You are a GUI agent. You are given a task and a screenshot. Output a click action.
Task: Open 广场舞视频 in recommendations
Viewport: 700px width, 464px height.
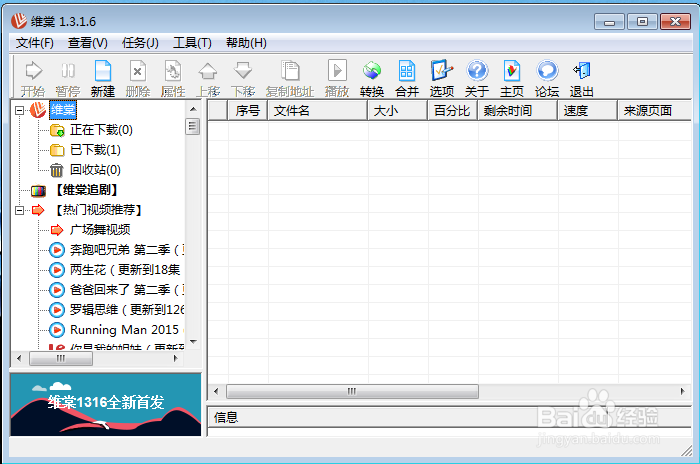(x=90, y=230)
